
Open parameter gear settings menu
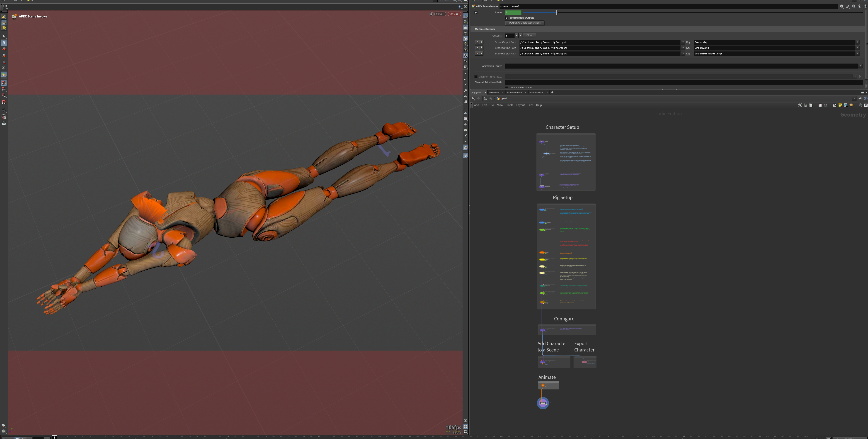[842, 6]
